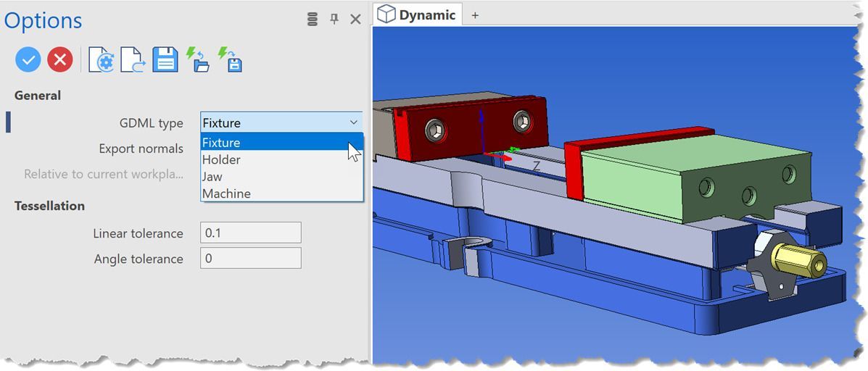Click the Export normals label
868x371 pixels.
141,149
